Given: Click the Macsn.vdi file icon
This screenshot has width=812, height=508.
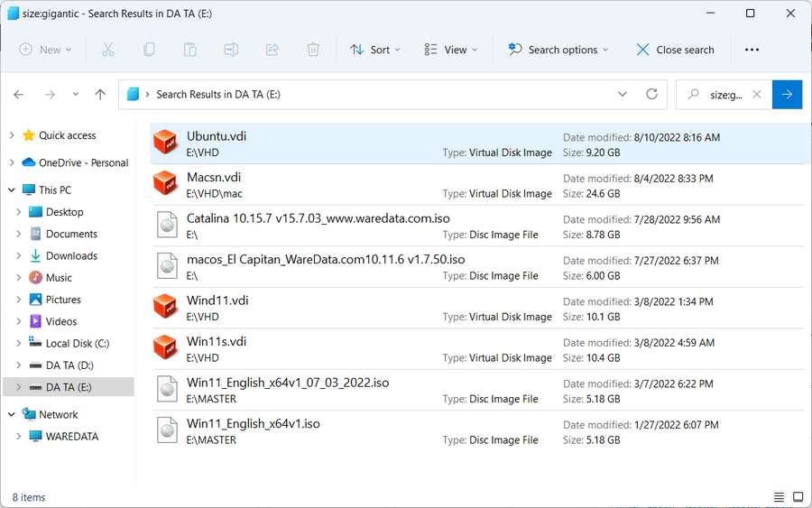Looking at the screenshot, I should [166, 183].
